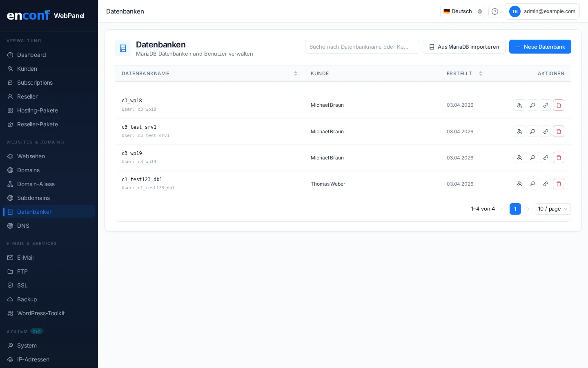Sort databases by the Erstellt column

481,74
